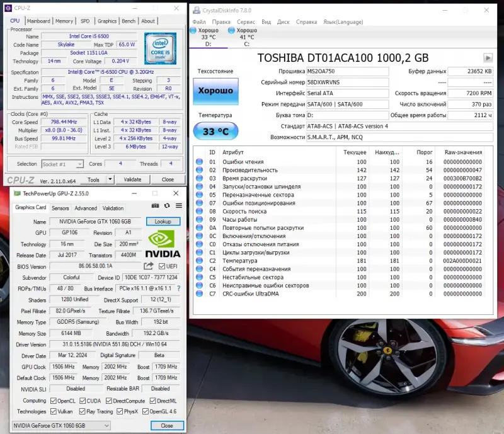Click the Close button at GPU-Z bottom
The width and height of the screenshot is (504, 434).
[x=167, y=426]
